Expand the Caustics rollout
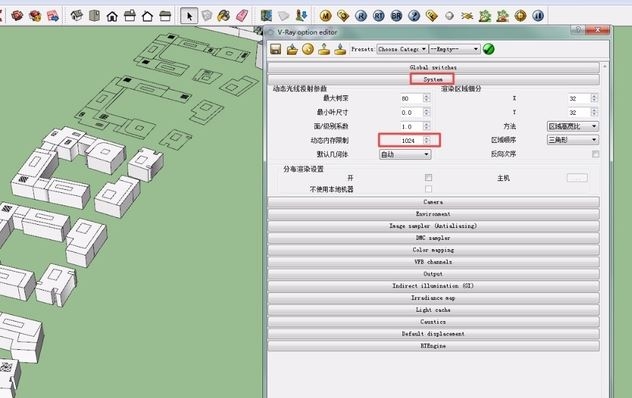The height and width of the screenshot is (398, 632). pyautogui.click(x=433, y=322)
